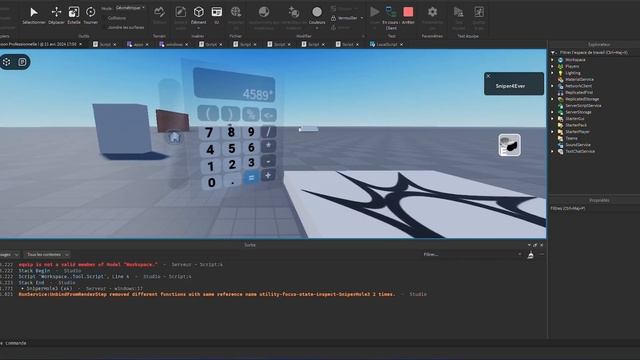This screenshot has height=360, width=640.
Task: Expand the Workspace node in Explorer
Action: [x=553, y=60]
